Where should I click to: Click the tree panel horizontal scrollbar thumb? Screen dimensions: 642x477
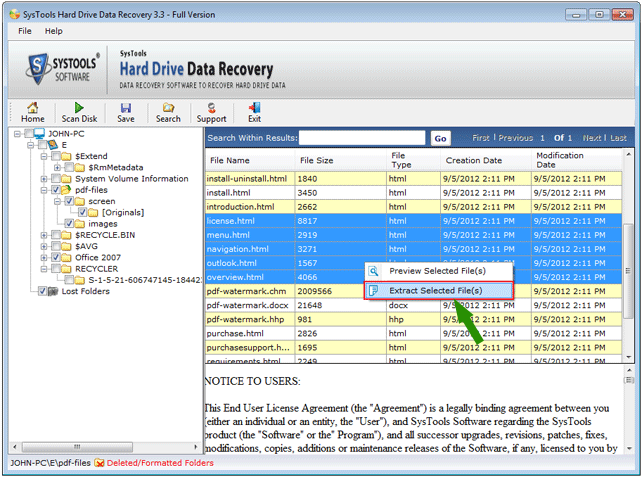pyautogui.click(x=77, y=446)
